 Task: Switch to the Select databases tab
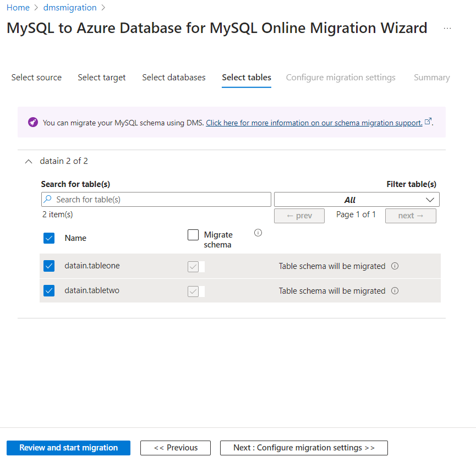click(x=174, y=78)
